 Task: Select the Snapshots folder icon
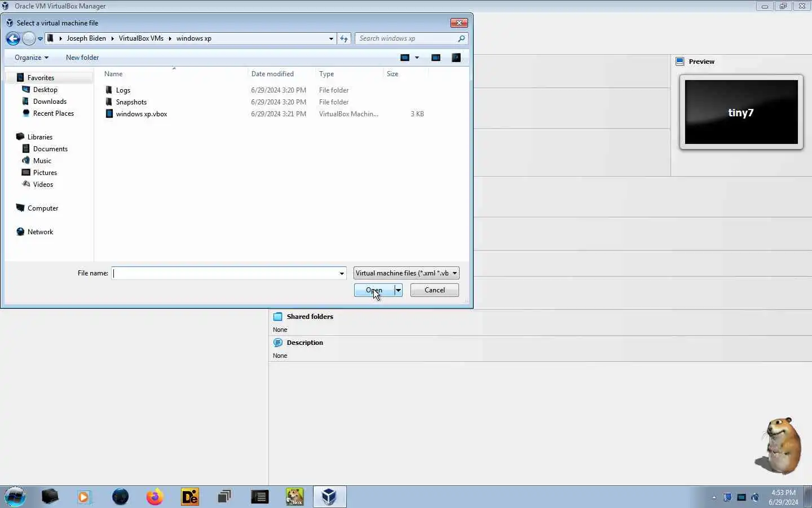[x=109, y=102]
